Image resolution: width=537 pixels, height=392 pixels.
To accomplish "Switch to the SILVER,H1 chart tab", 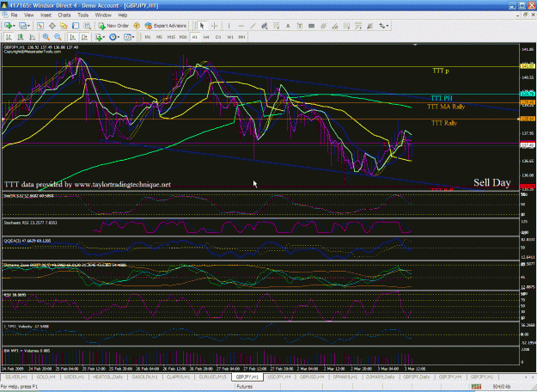I will click(x=16, y=377).
